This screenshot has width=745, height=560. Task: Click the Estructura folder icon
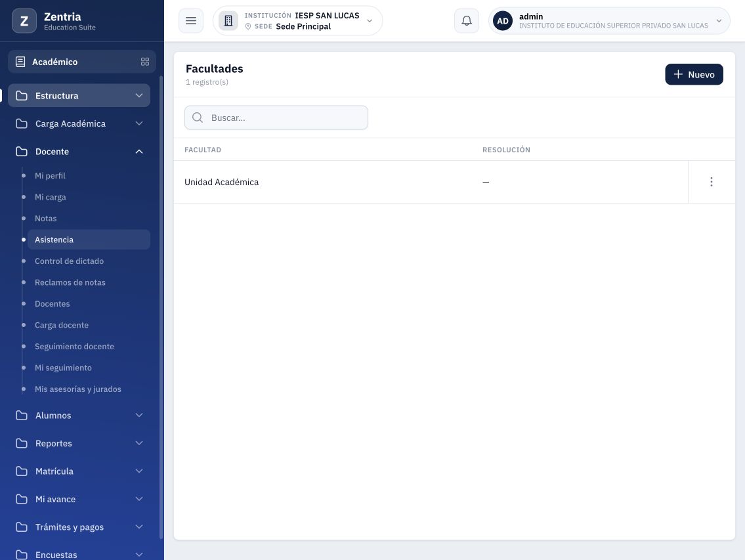[22, 96]
